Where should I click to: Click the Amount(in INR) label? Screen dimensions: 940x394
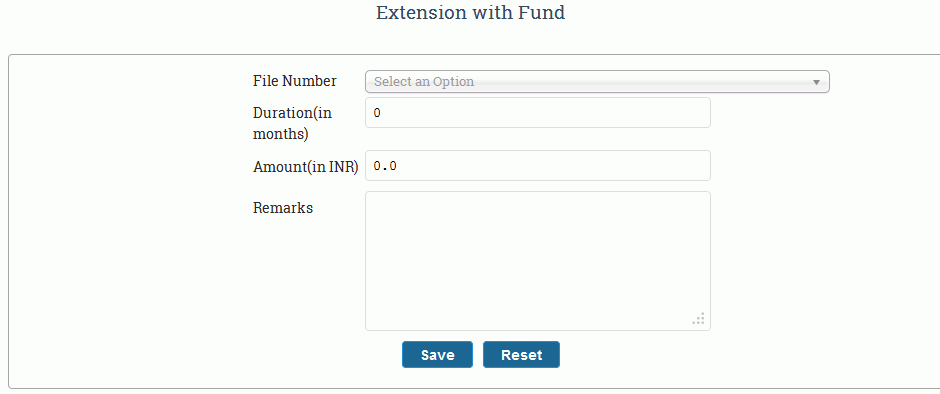click(306, 167)
